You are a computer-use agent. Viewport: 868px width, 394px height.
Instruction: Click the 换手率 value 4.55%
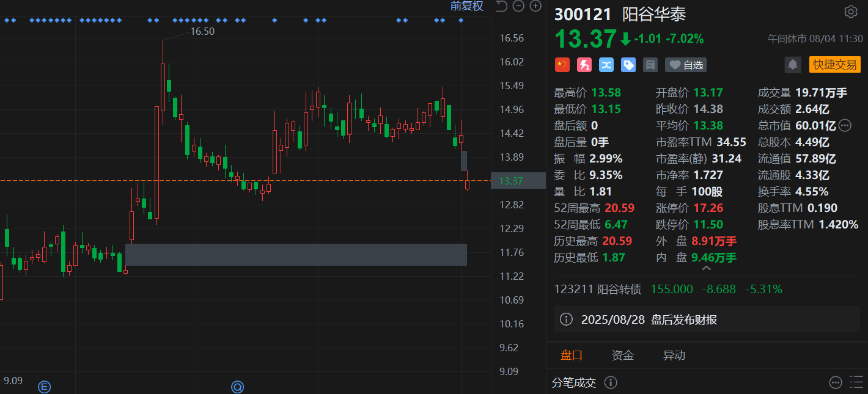point(812,191)
